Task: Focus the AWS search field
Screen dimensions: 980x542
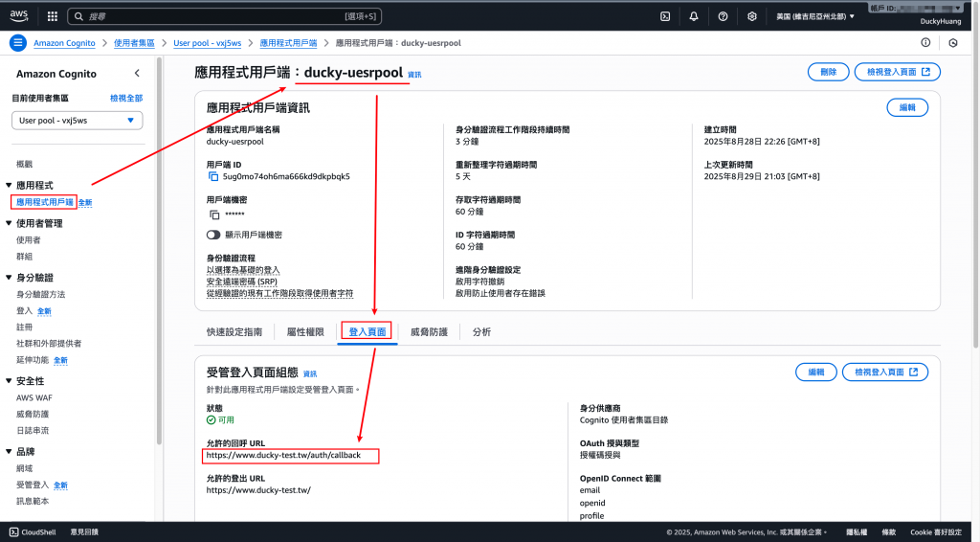Action: pyautogui.click(x=224, y=16)
